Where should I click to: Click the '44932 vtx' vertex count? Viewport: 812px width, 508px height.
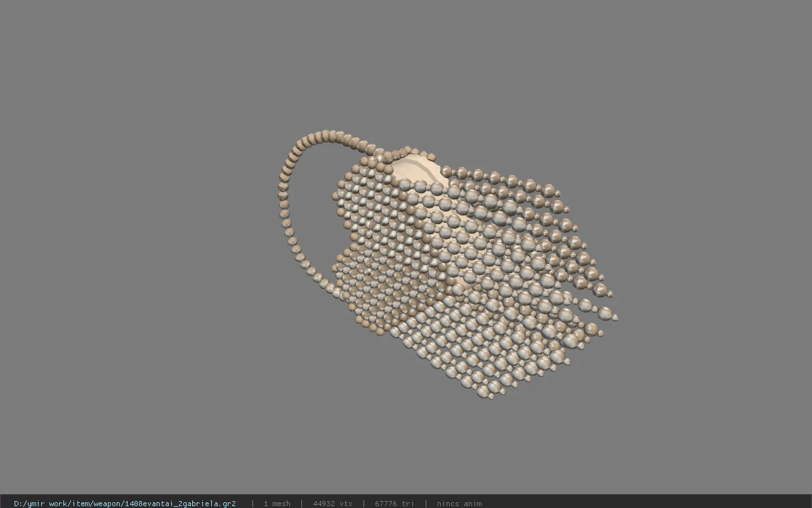click(332, 504)
